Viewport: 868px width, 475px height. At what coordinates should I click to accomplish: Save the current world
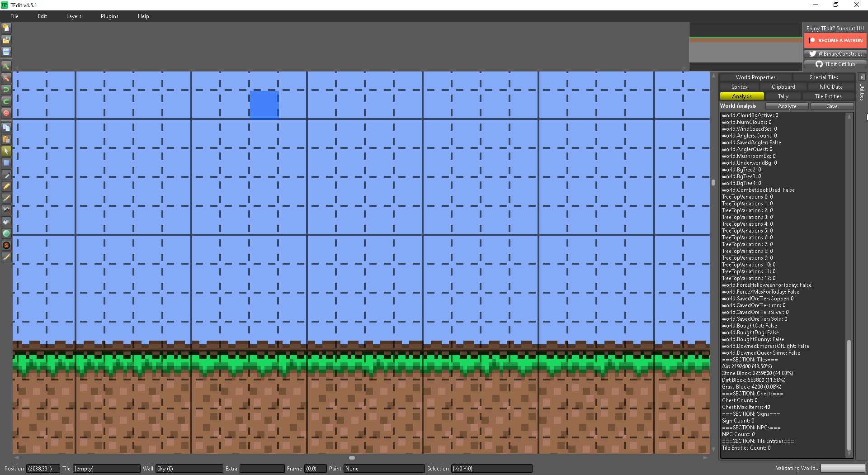click(x=6, y=52)
